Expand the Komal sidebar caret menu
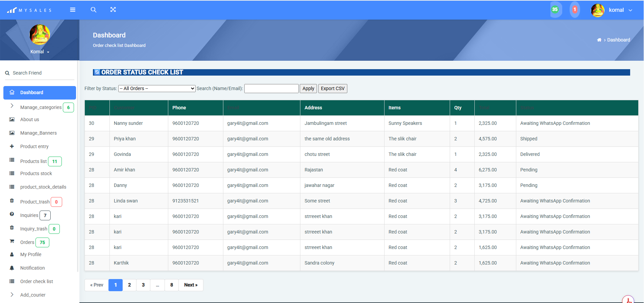Screen dimensions: 644x303 coord(48,52)
